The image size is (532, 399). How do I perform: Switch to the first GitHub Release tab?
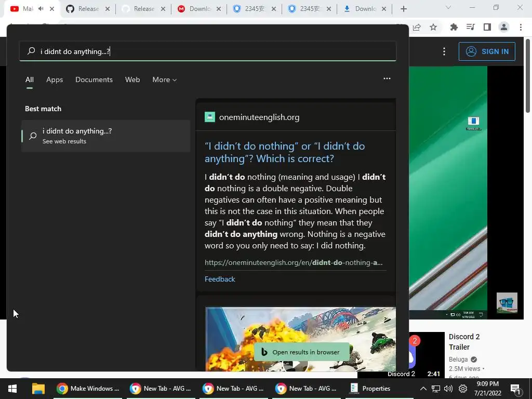click(88, 9)
